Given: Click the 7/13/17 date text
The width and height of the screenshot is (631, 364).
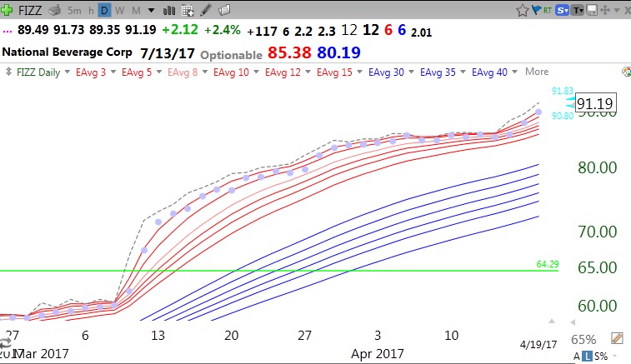Looking at the screenshot, I should [x=168, y=53].
